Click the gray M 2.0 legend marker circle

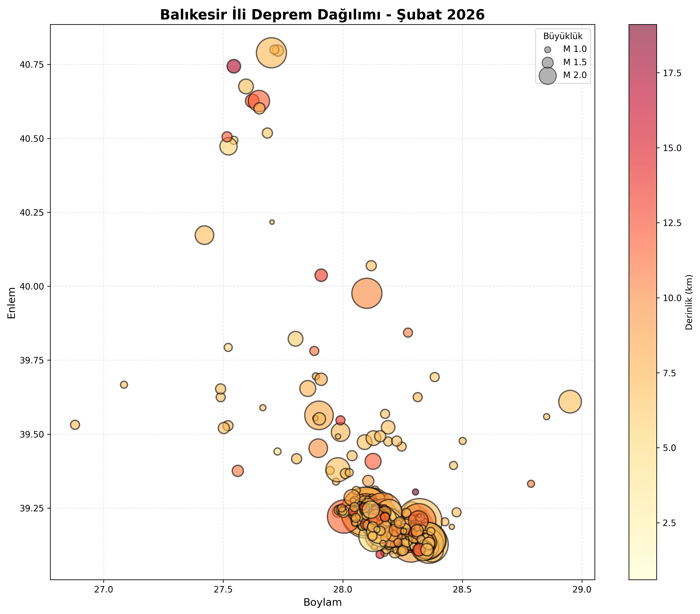(548, 75)
